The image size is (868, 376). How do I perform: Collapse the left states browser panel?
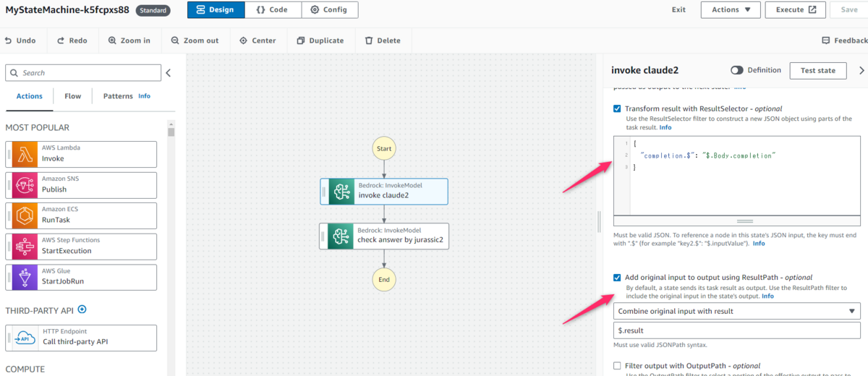[169, 73]
